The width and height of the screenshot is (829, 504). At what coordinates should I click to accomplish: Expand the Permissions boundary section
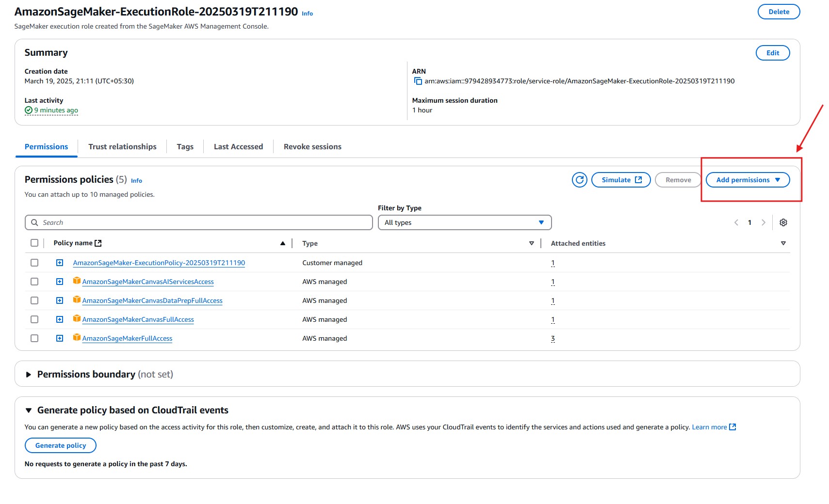[29, 374]
